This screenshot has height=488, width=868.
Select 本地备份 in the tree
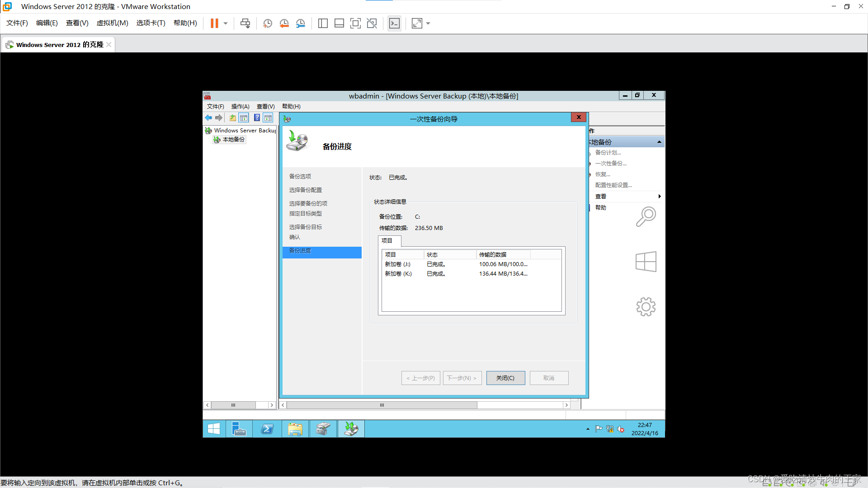click(233, 140)
